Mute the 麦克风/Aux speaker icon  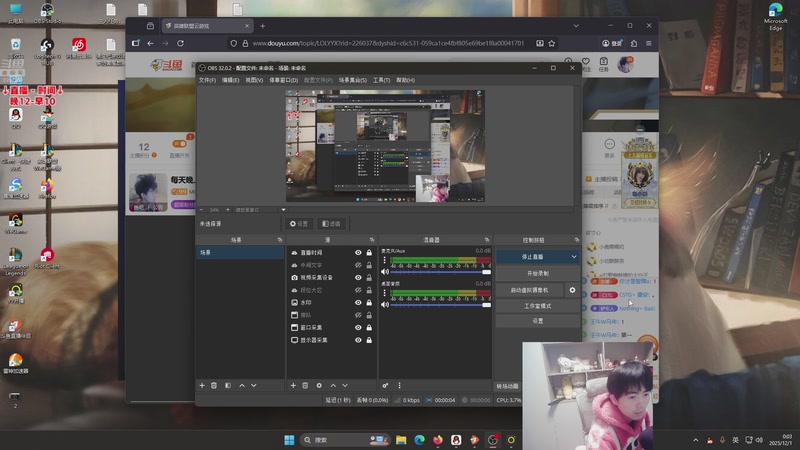pyautogui.click(x=386, y=272)
